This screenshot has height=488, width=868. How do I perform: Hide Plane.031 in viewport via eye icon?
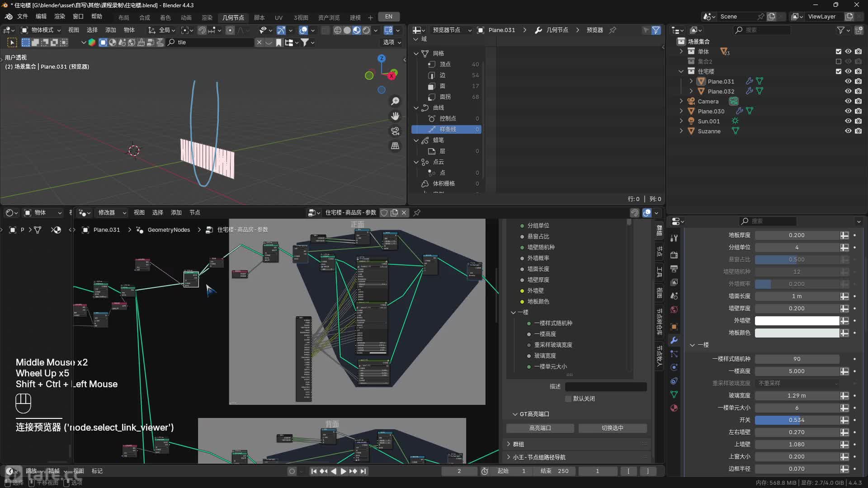click(848, 81)
